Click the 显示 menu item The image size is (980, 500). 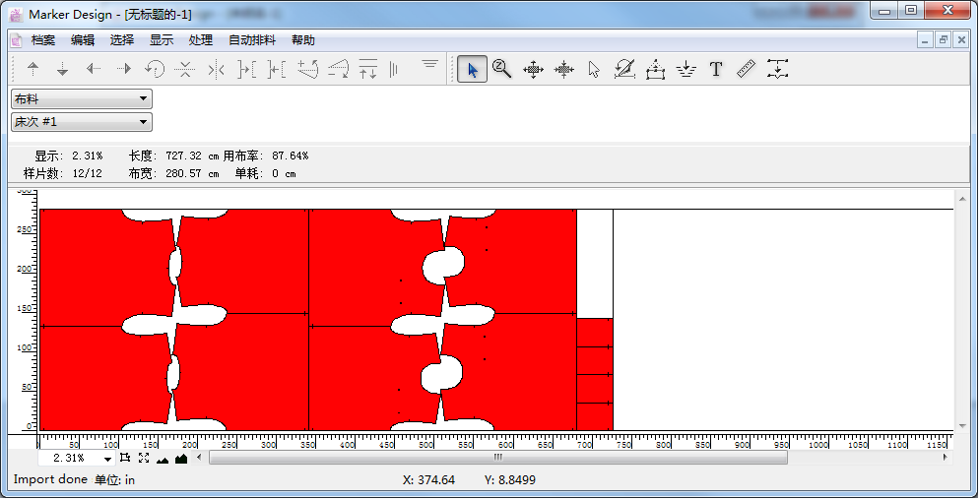tap(162, 40)
